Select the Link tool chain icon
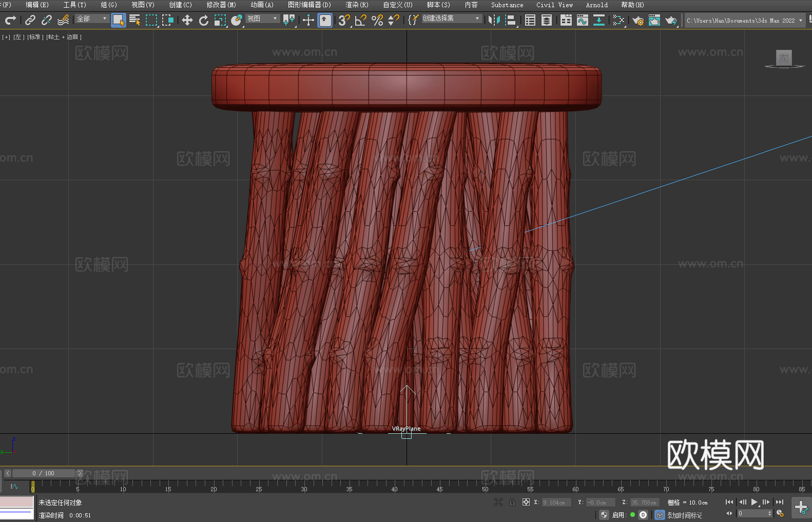This screenshot has height=522, width=812. point(30,20)
